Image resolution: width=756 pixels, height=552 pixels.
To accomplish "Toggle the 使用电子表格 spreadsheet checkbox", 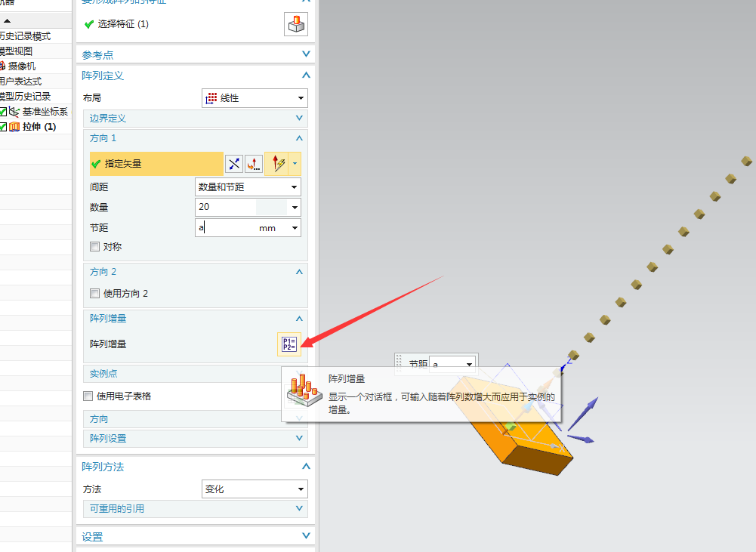I will click(88, 396).
